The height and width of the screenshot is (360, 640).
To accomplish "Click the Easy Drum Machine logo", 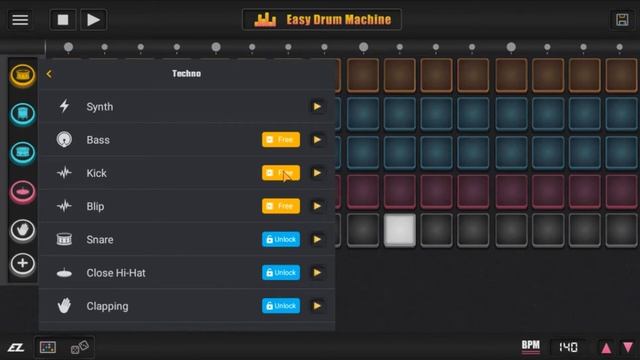I will pos(322,20).
